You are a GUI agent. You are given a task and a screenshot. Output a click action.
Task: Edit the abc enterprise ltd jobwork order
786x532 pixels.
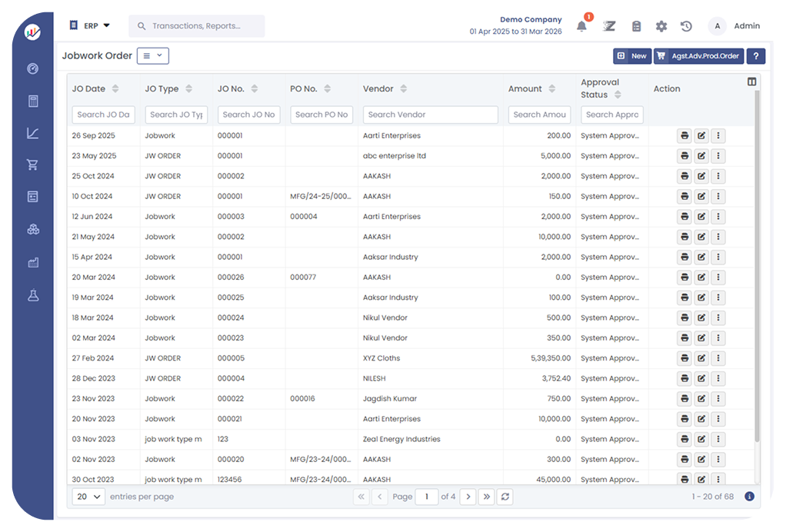701,156
